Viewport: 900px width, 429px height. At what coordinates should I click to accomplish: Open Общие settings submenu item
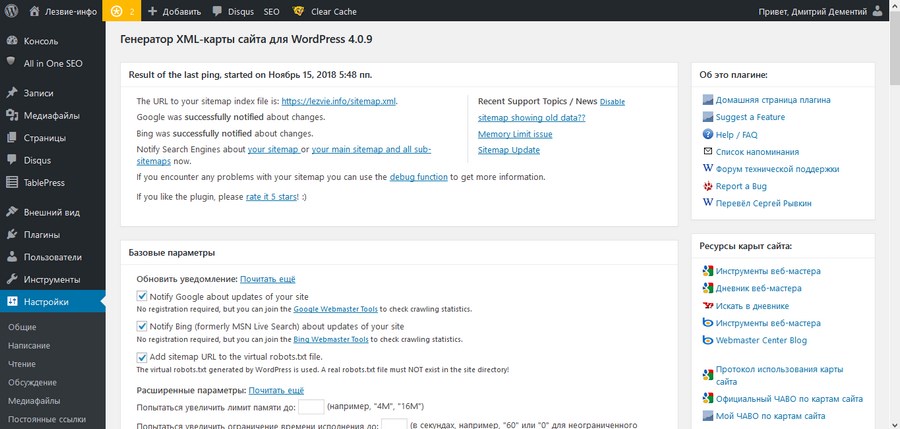coord(22,327)
